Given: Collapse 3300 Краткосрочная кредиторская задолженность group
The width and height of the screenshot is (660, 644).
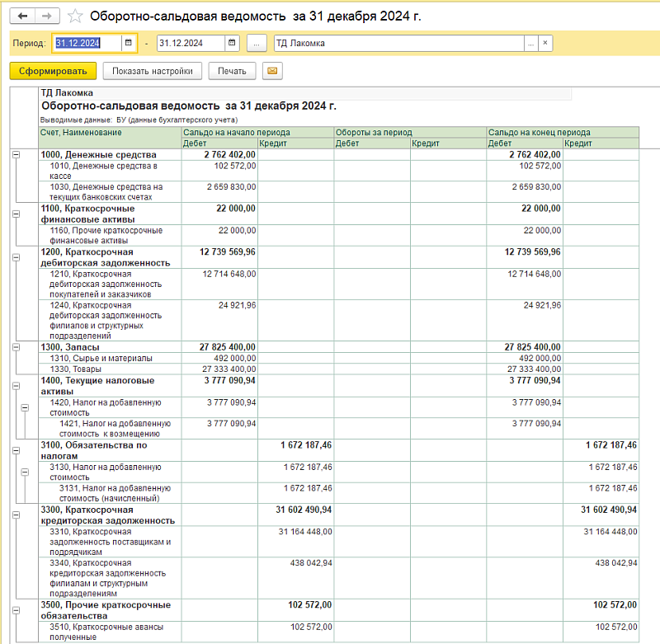Looking at the screenshot, I should tap(16, 514).
